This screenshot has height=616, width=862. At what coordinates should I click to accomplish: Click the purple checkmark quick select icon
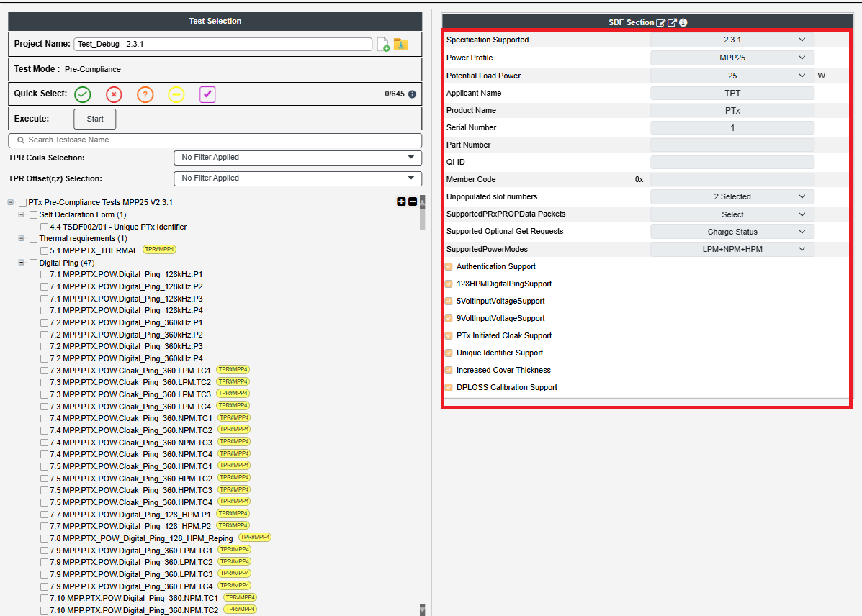[207, 94]
